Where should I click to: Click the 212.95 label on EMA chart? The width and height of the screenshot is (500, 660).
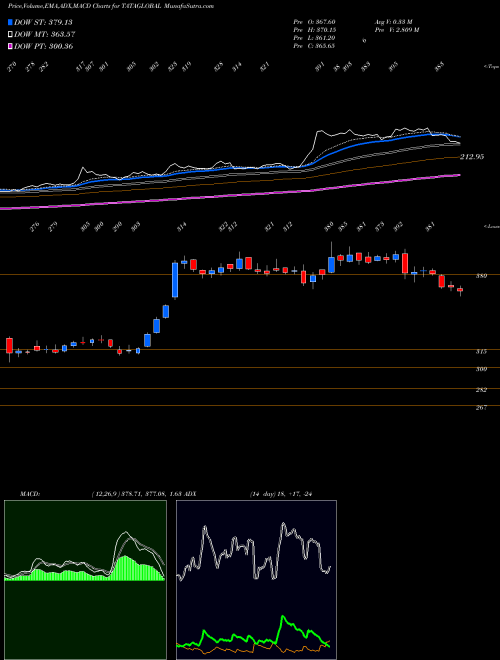pyautogui.click(x=472, y=157)
